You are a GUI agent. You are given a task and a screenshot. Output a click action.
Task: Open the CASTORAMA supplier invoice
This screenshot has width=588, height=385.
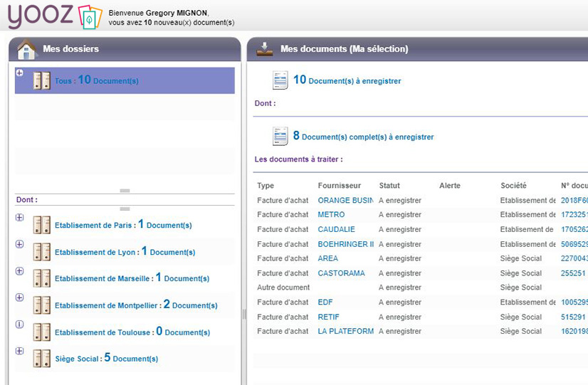(x=341, y=273)
